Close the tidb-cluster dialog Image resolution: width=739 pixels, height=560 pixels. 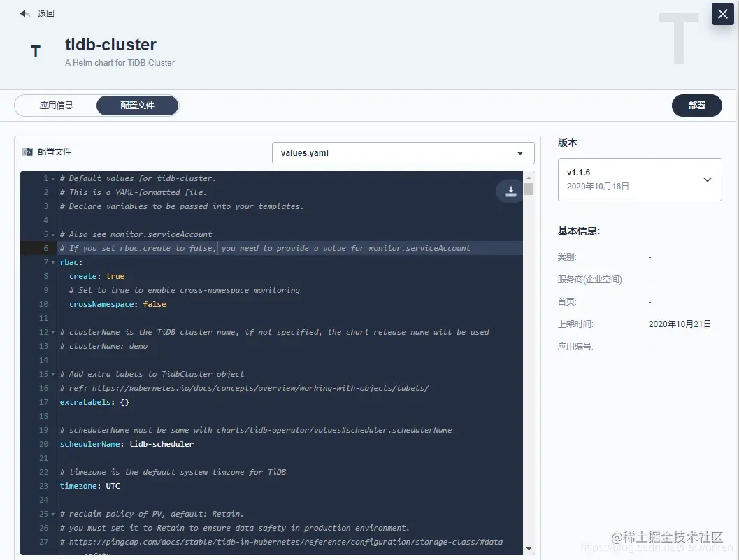click(x=722, y=14)
